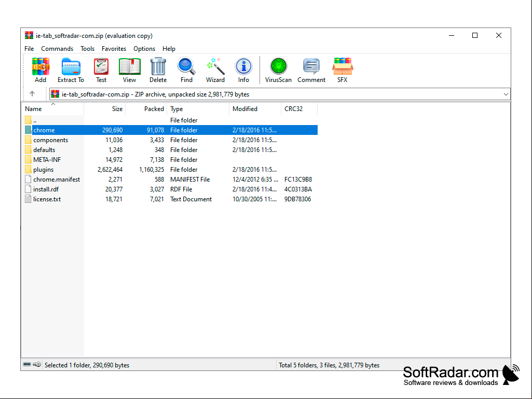Click the plugins size value 2,622,464

point(110,169)
